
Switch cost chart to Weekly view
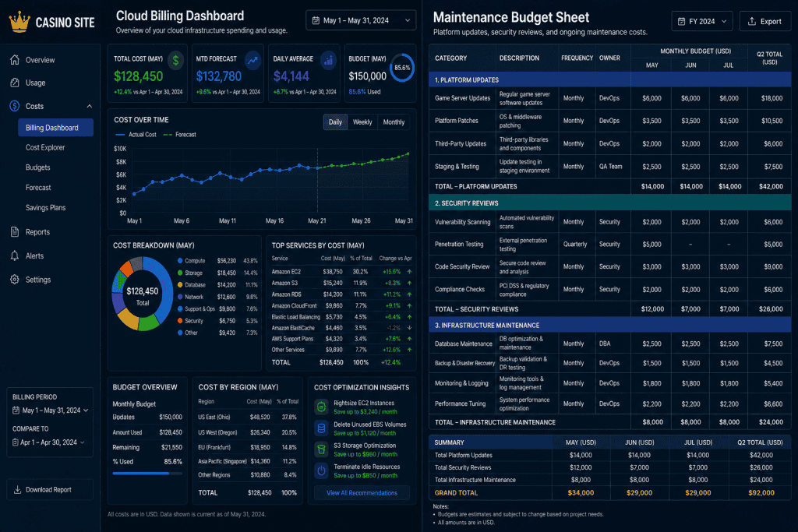tap(362, 122)
